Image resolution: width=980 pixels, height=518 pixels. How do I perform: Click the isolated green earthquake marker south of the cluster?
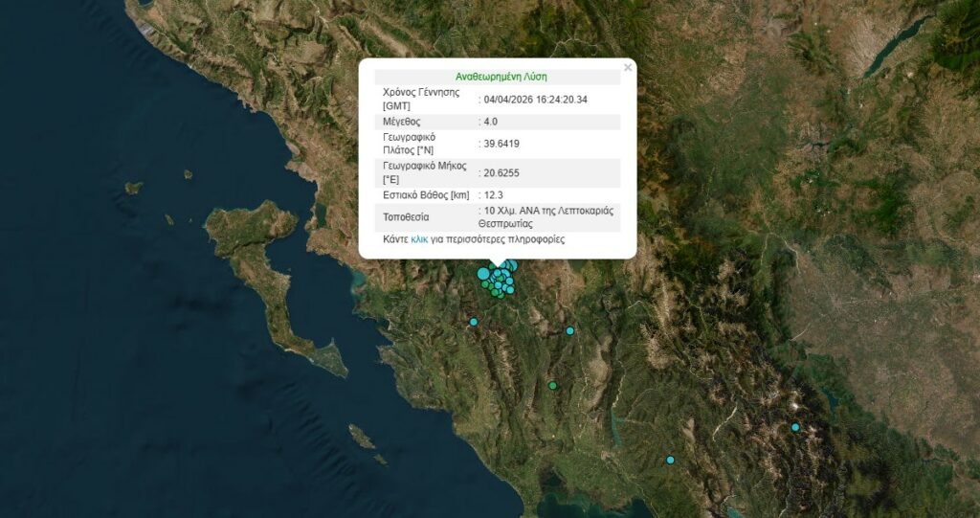[x=552, y=385]
